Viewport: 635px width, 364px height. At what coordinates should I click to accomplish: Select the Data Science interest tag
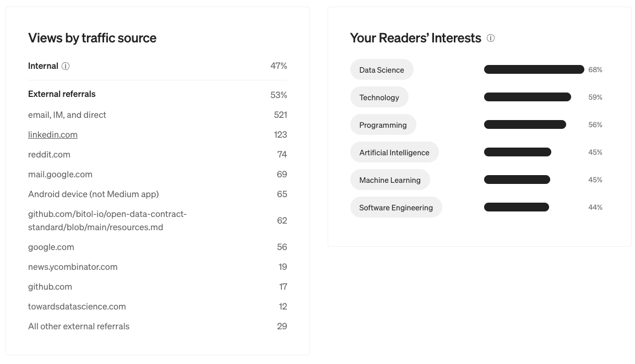point(382,69)
